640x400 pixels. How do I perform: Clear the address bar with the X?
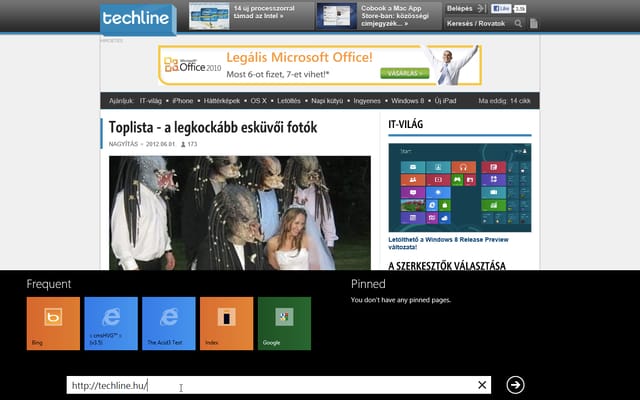point(482,385)
